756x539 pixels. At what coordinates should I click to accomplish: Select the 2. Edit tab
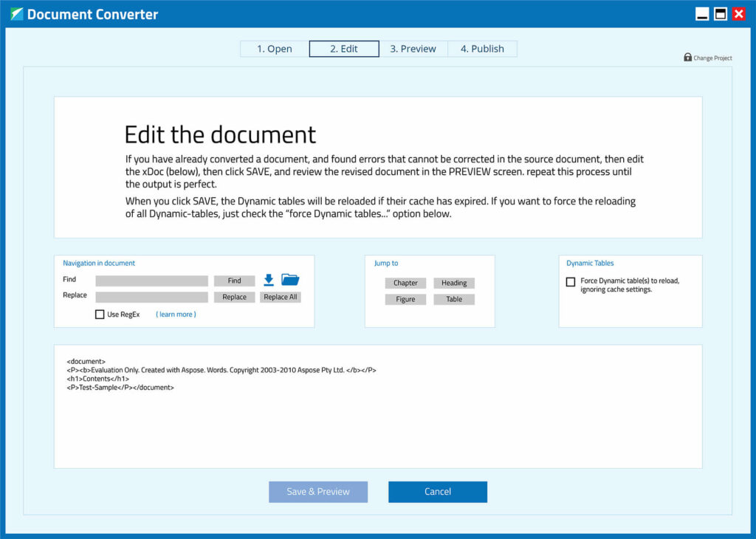point(343,49)
